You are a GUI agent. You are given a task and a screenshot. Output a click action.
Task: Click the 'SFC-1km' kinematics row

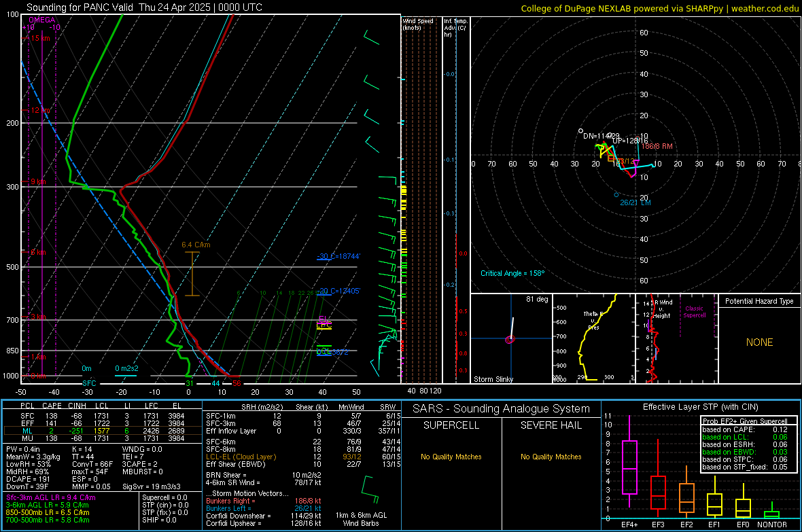[x=303, y=416]
